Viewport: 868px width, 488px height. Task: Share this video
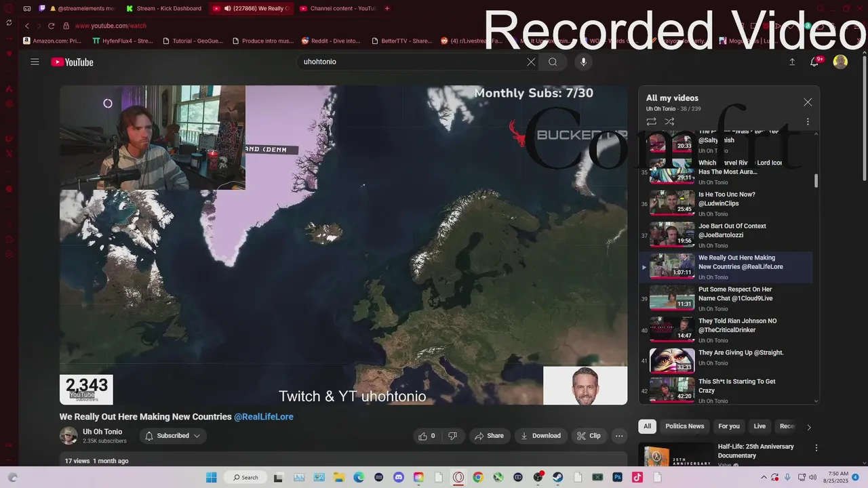coord(489,436)
